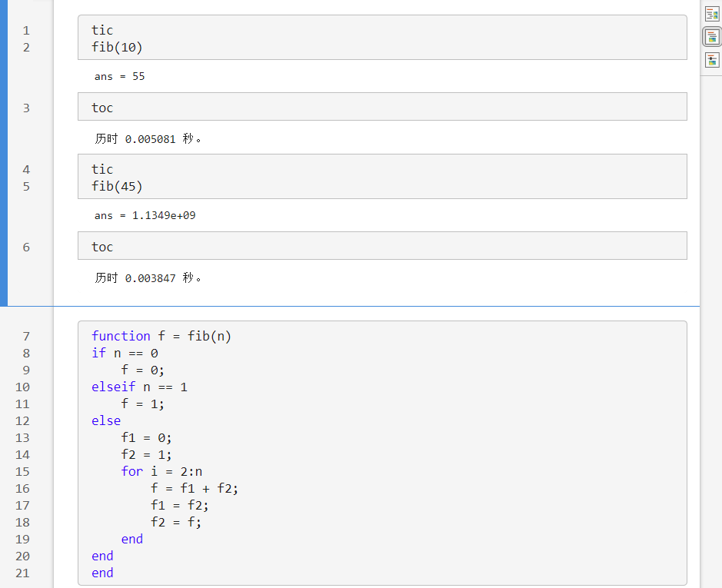Click the 历时 0.003847 秒 output text
The width and height of the screenshot is (722, 588).
click(x=148, y=277)
